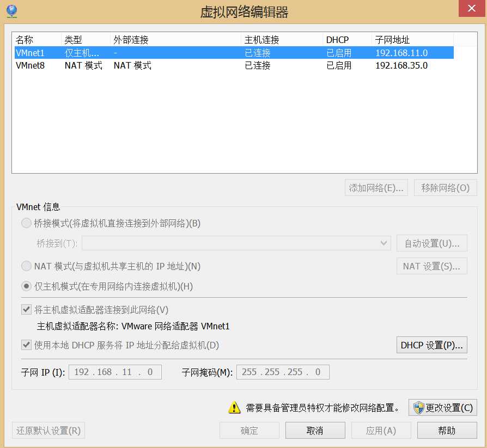
Task: Click the 主机连接 column header
Action: (x=282, y=39)
